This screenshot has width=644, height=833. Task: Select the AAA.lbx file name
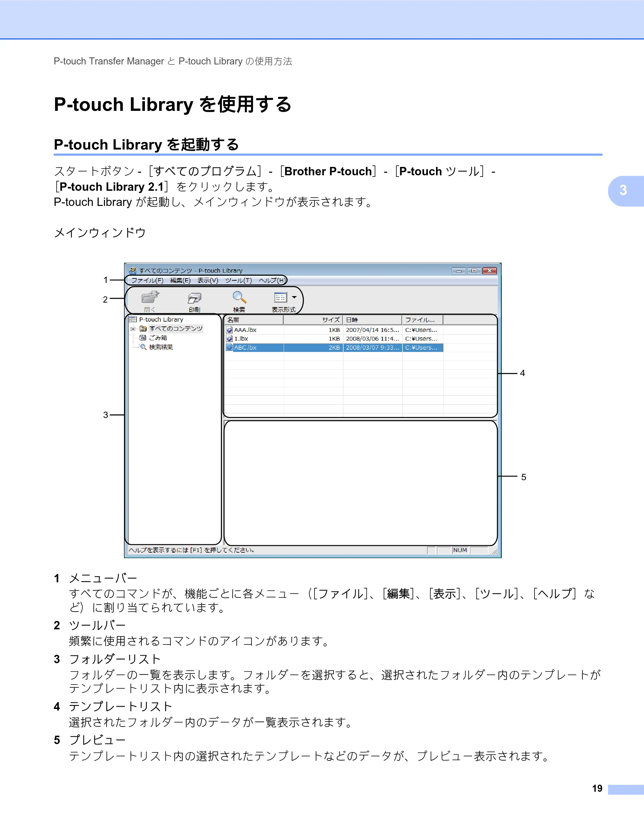pyautogui.click(x=245, y=330)
